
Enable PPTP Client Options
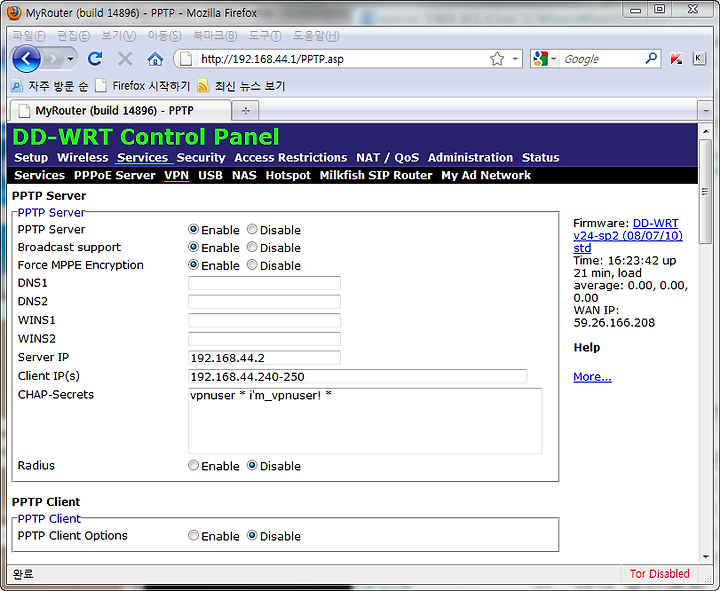tap(193, 535)
